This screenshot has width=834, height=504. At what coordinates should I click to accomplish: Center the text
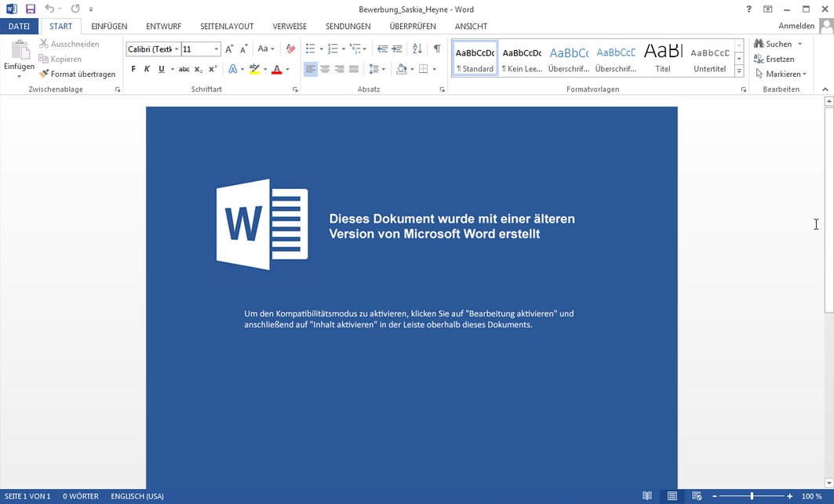click(325, 69)
